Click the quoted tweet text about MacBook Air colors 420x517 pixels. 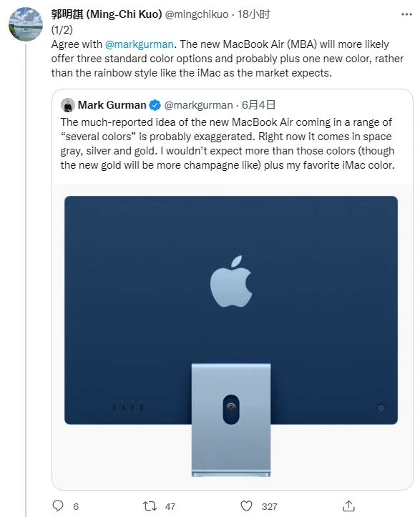click(228, 144)
